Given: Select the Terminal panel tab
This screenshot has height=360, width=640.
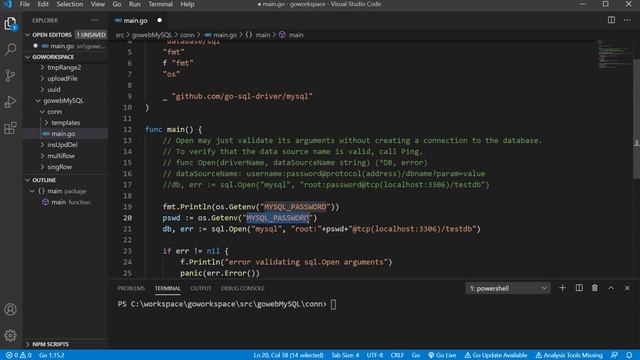Looking at the screenshot, I should (x=167, y=288).
